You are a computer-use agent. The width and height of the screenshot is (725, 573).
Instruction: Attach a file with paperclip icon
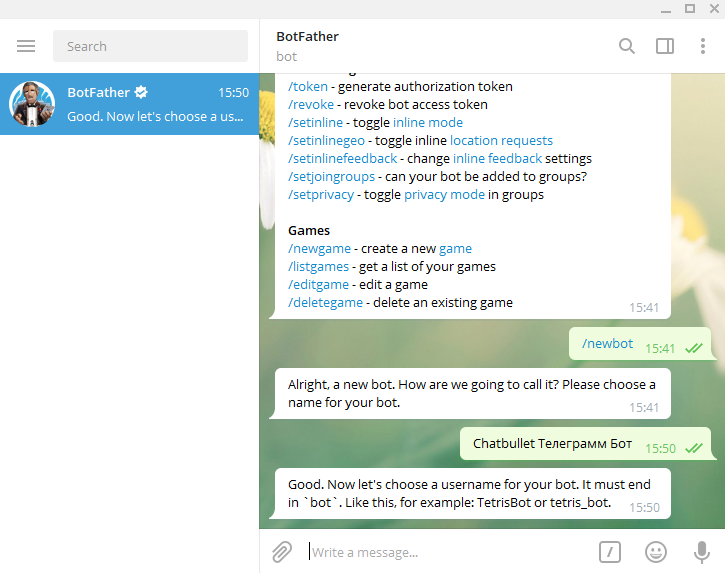[282, 551]
